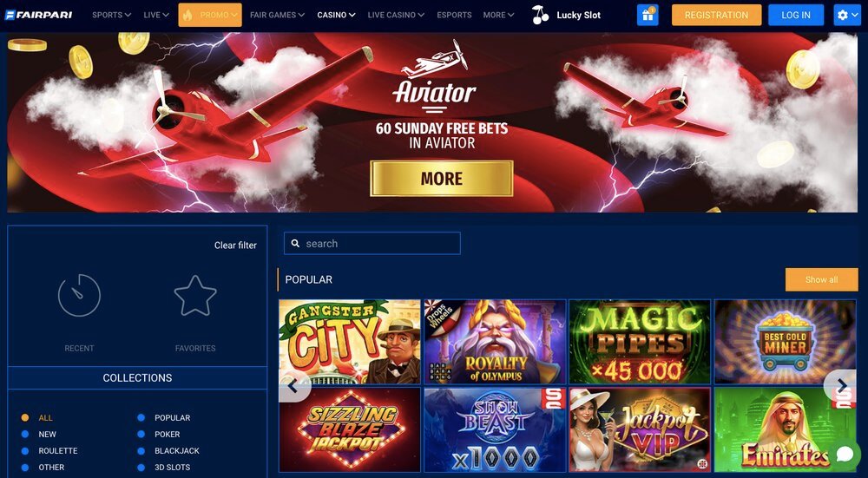Expand the MORE navigation dropdown
Screen dimensions: 868x478
[498, 15]
